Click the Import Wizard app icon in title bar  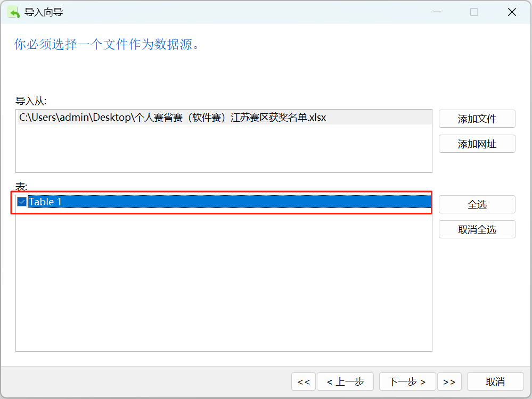pos(13,12)
